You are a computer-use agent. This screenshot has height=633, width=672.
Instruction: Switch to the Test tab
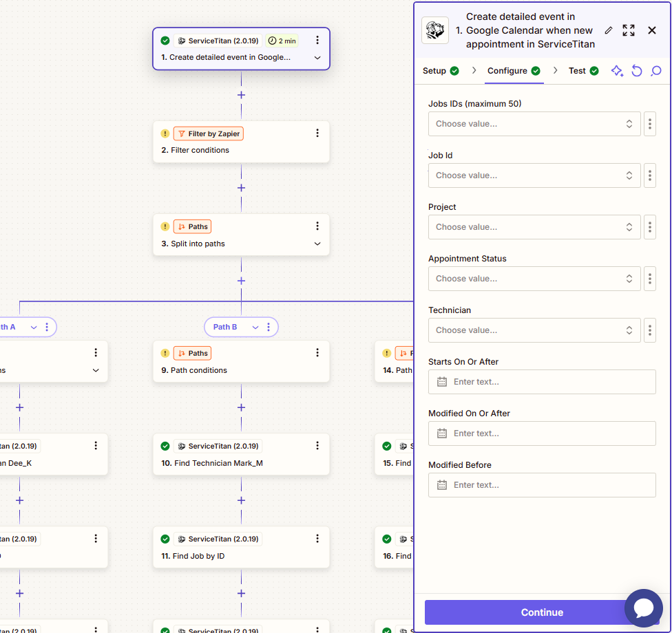pos(583,71)
